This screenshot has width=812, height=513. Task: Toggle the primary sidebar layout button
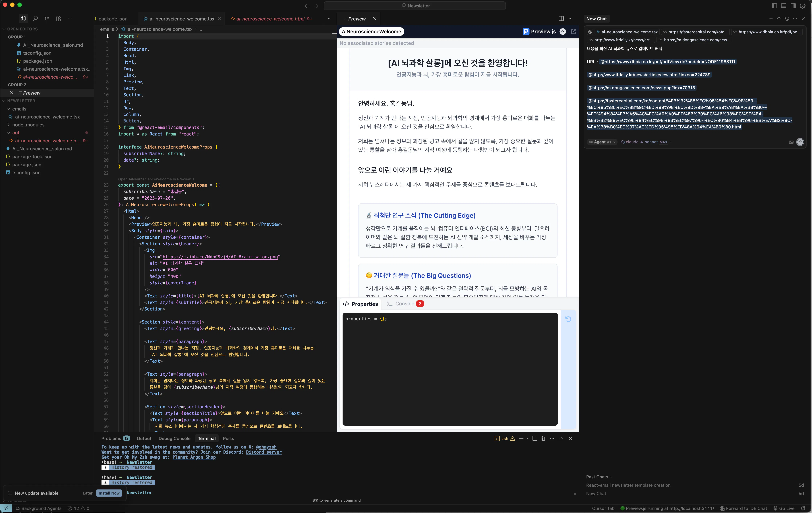click(x=774, y=6)
